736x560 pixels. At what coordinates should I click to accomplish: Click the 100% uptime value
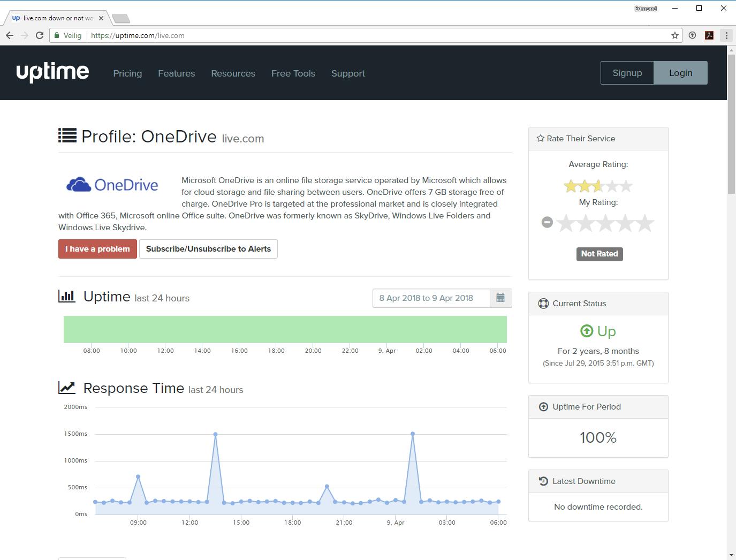click(598, 438)
